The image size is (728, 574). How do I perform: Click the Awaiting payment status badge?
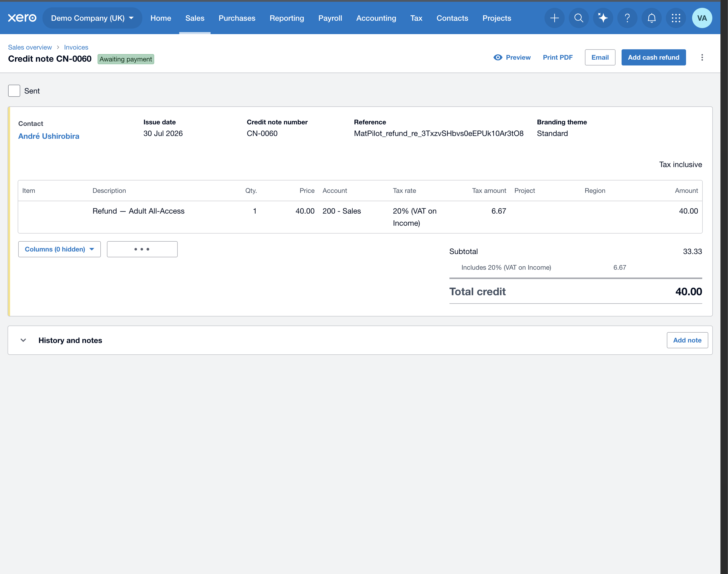pos(126,59)
